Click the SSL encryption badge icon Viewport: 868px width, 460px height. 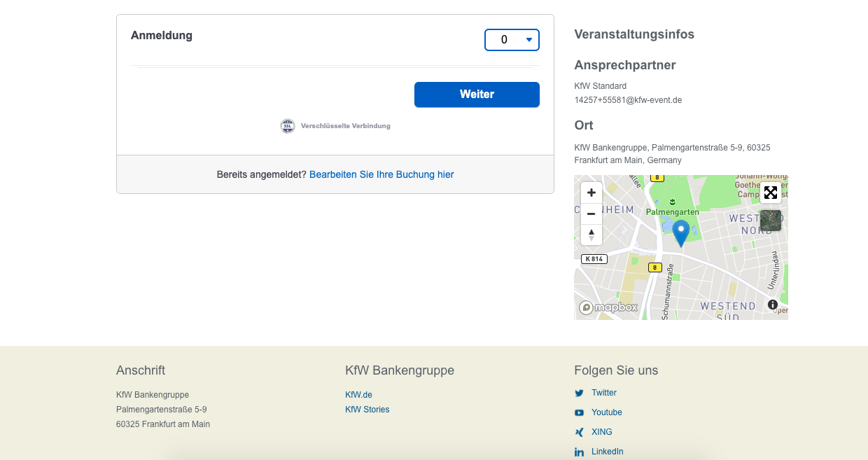(x=288, y=126)
